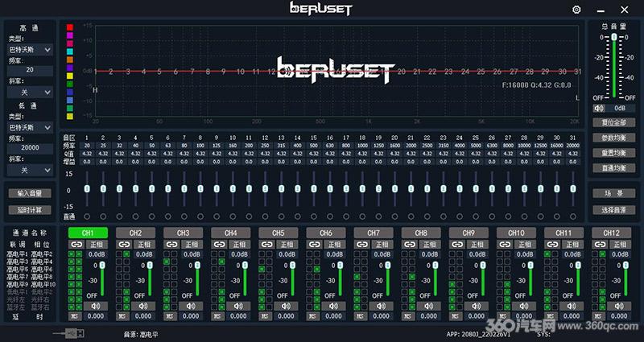This screenshot has height=342, width=644.
Task: Click the 参数均衡 parametric EQ button
Action: 614,138
